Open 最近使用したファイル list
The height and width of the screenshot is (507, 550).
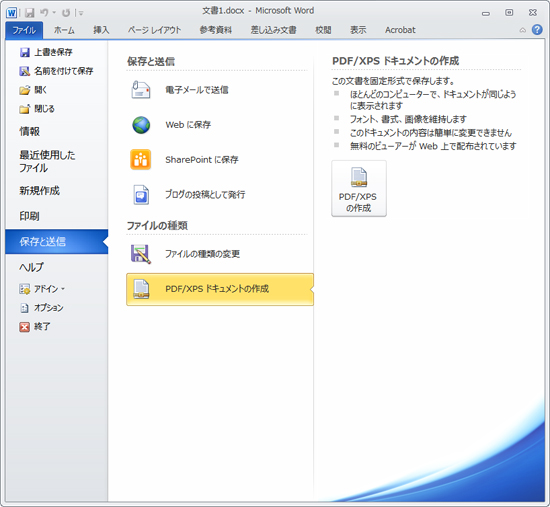click(x=47, y=161)
